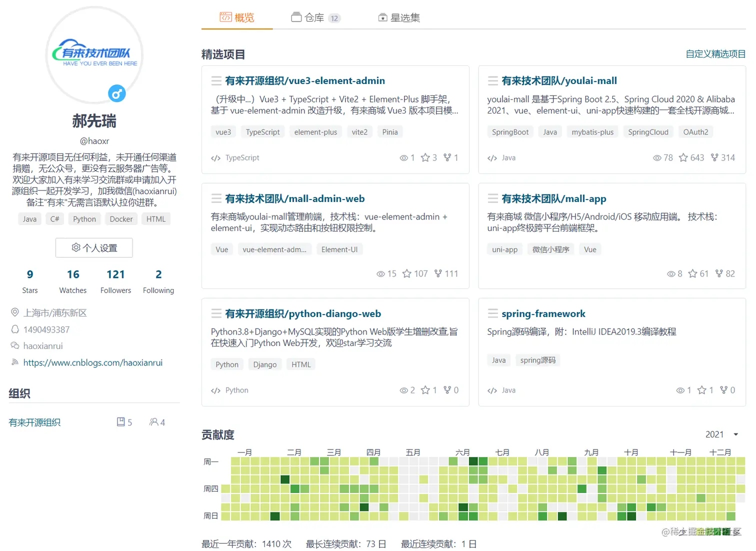Click the blue gender badge on avatar

click(x=117, y=93)
